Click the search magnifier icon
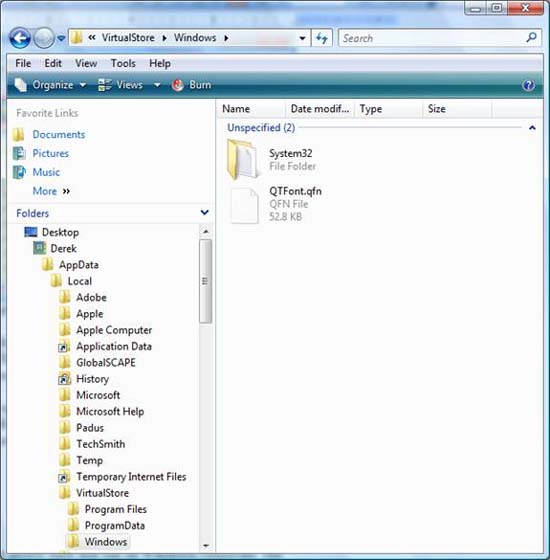Image resolution: width=550 pixels, height=560 pixels. click(531, 38)
